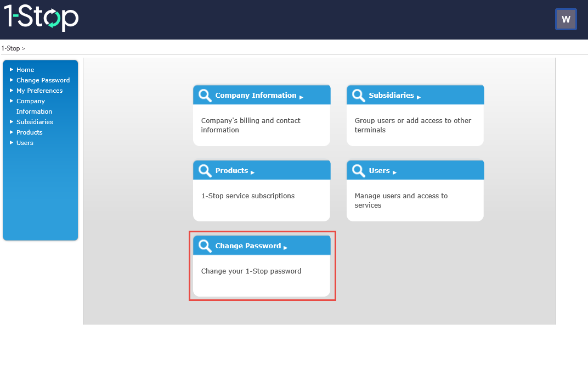Click arrow beside Company Information card title
588x368 pixels.
(x=301, y=97)
